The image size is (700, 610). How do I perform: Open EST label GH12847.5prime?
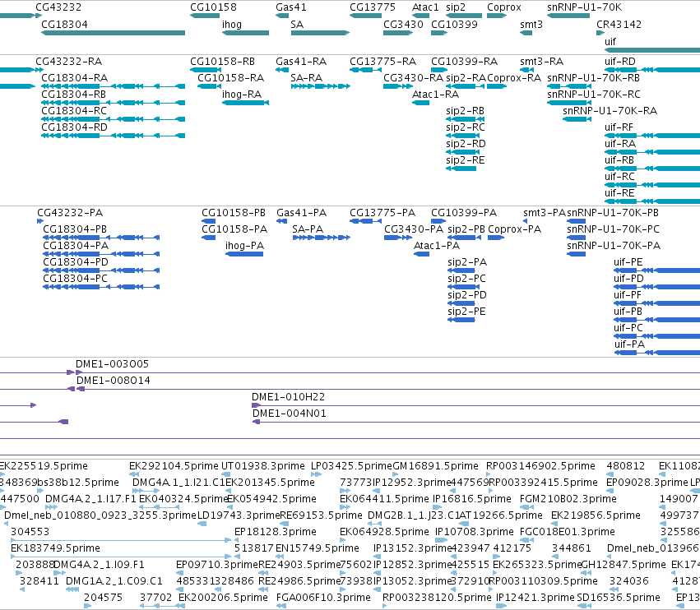[624, 565]
